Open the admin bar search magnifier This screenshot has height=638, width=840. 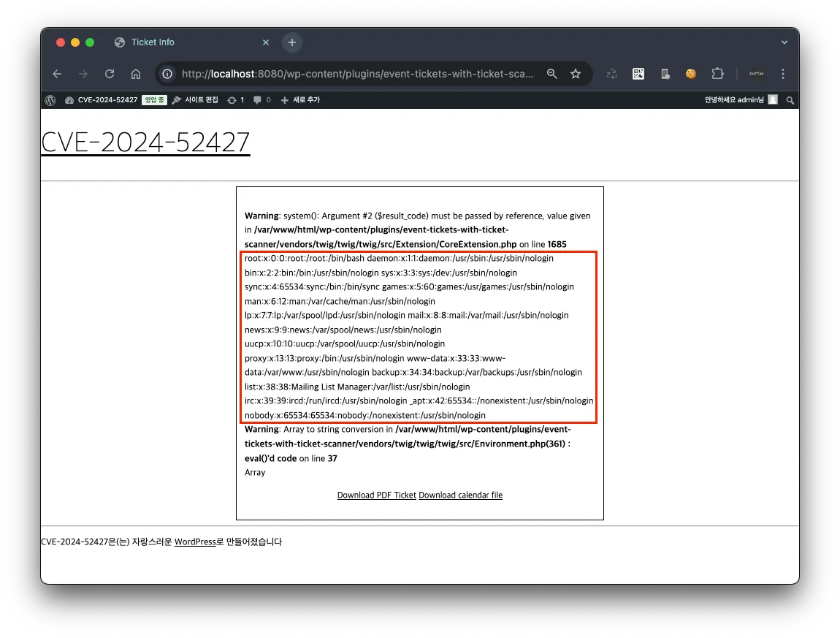tap(790, 100)
